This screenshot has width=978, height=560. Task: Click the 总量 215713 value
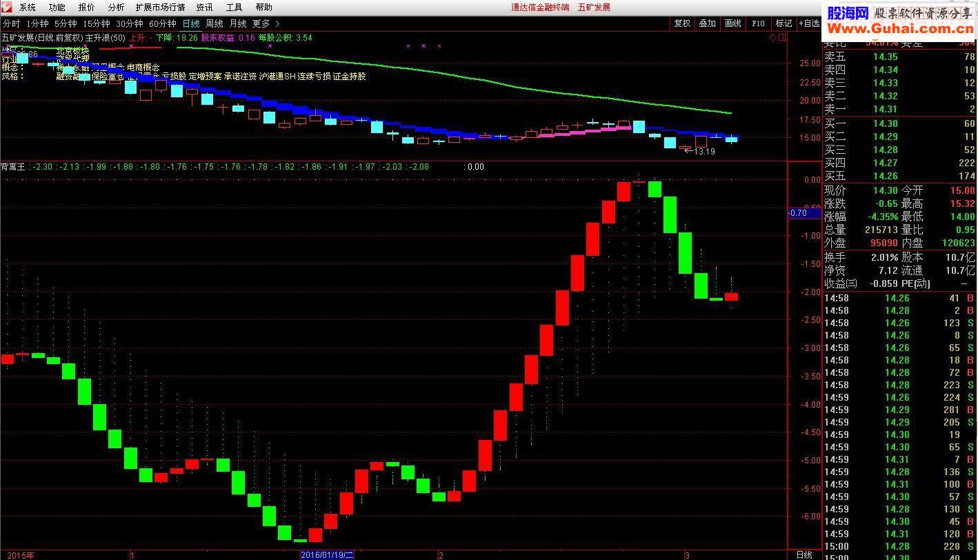[881, 230]
